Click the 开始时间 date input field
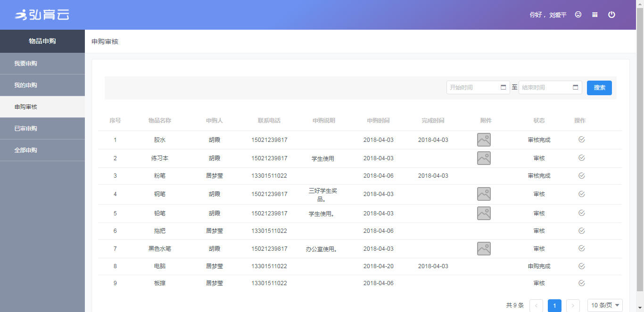Screen dimensions: 644x312 pyautogui.click(x=473, y=88)
